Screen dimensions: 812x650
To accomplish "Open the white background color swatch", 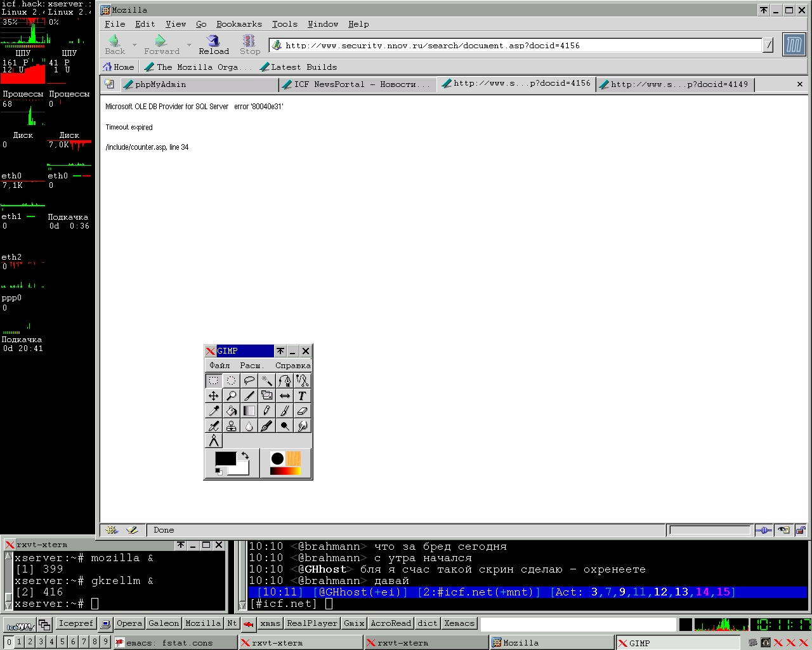I will click(242, 470).
